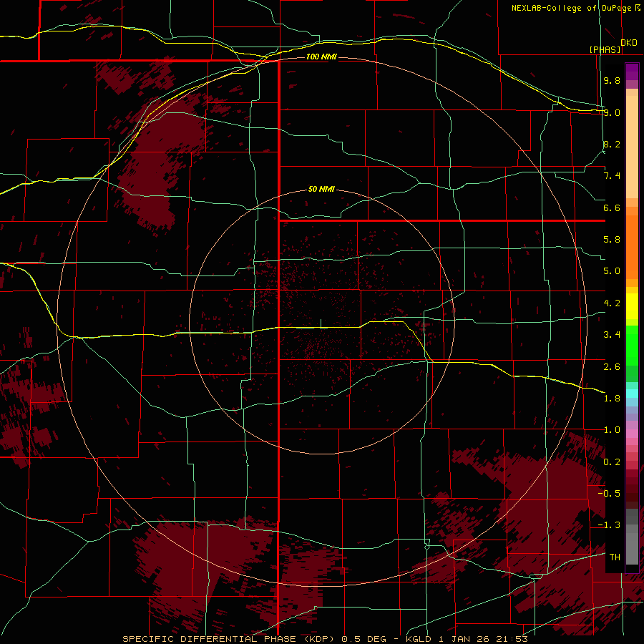Click the 5.0 scale value
Viewport: 644px width, 644px height.
[612, 271]
